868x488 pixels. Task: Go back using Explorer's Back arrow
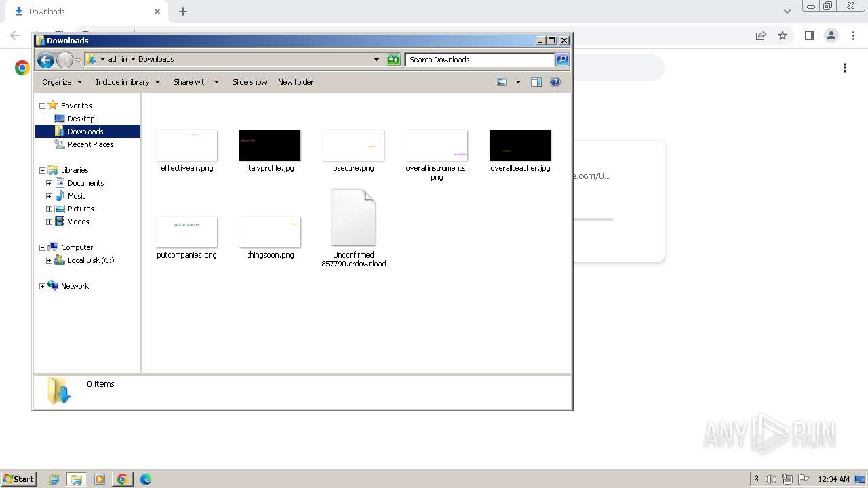pyautogui.click(x=45, y=60)
